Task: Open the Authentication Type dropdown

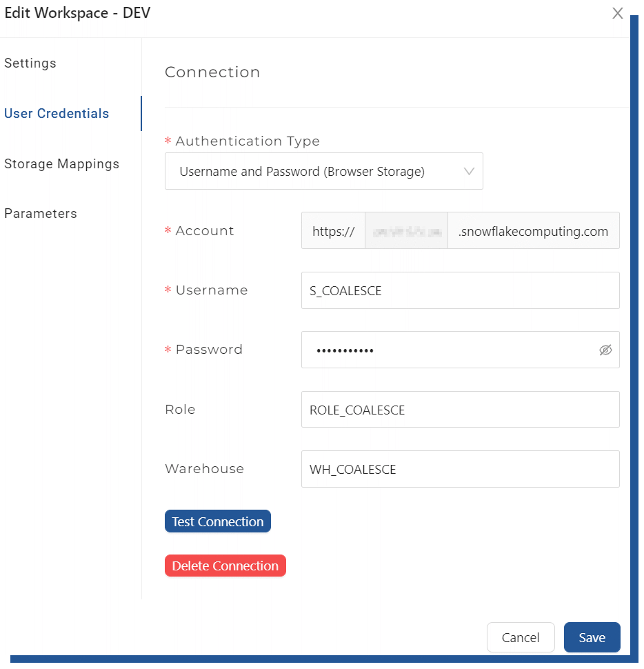Action: (x=324, y=170)
